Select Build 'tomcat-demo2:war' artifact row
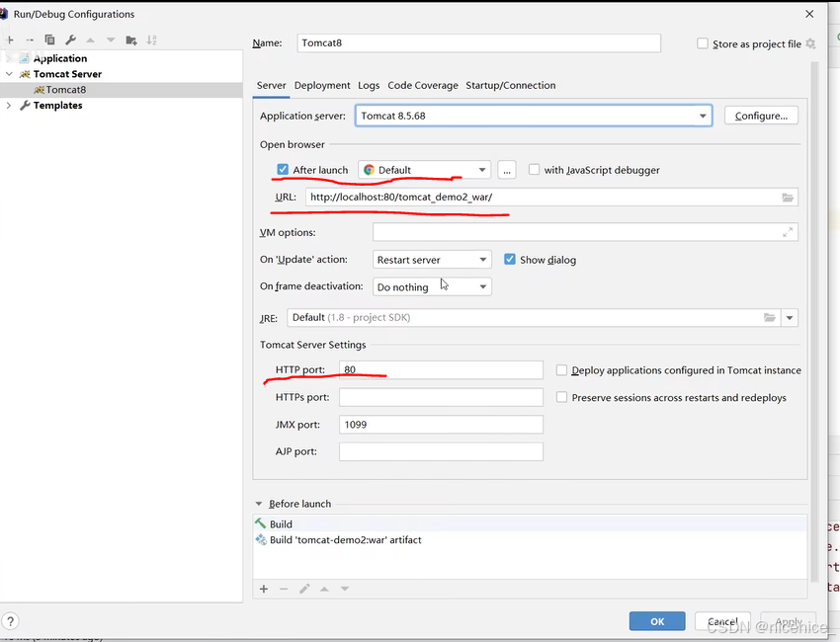840x642 pixels. click(x=530, y=539)
